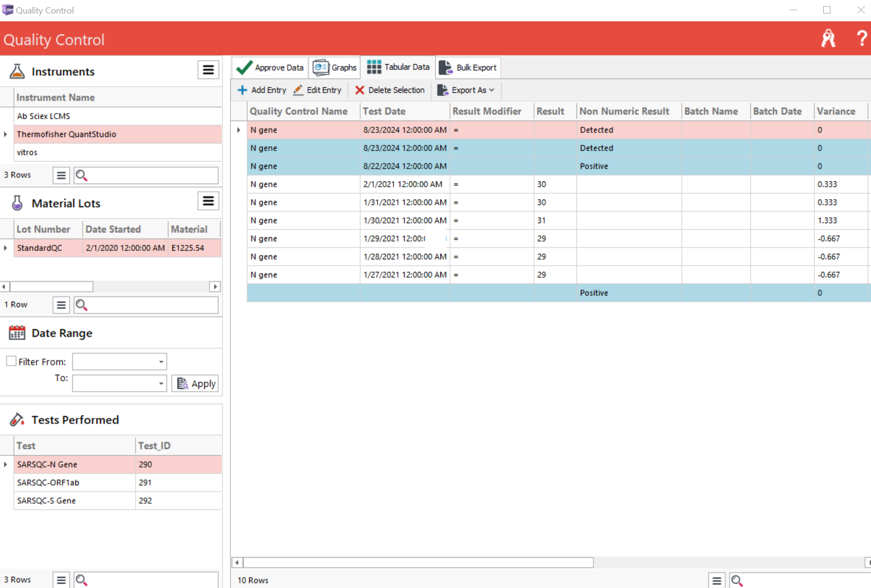
Task: Select the vitros instrument row
Action: 117,153
